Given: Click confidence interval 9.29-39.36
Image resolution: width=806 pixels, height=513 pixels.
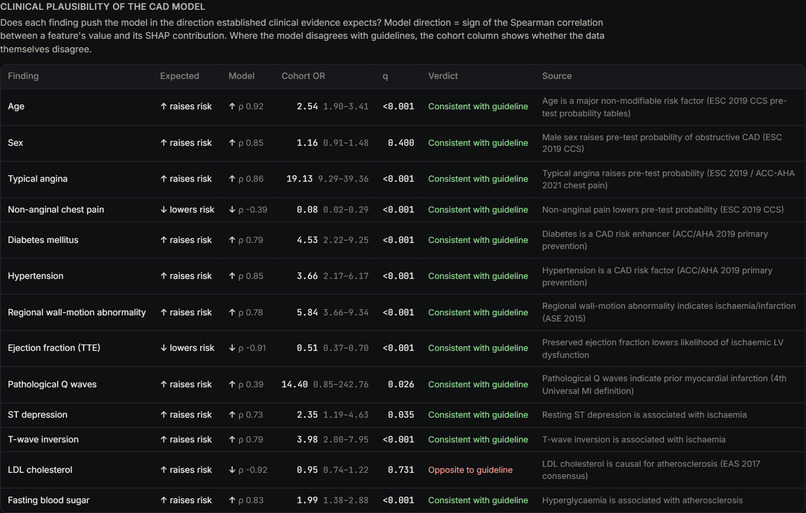Looking at the screenshot, I should tap(343, 179).
